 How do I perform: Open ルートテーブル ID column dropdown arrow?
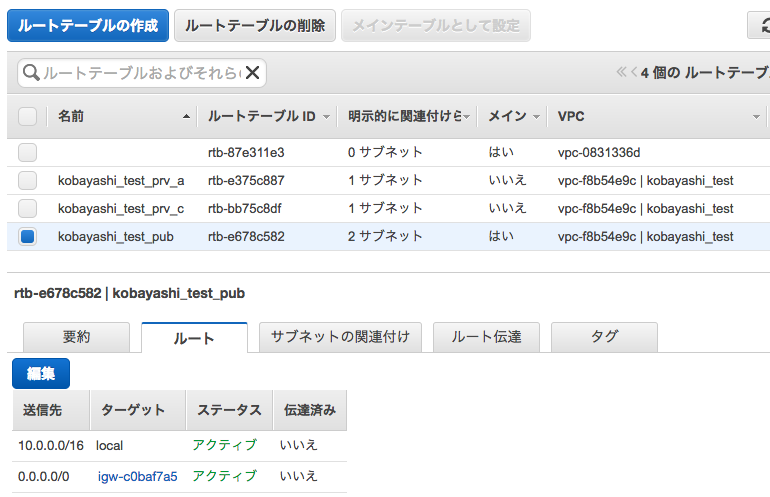click(x=326, y=117)
